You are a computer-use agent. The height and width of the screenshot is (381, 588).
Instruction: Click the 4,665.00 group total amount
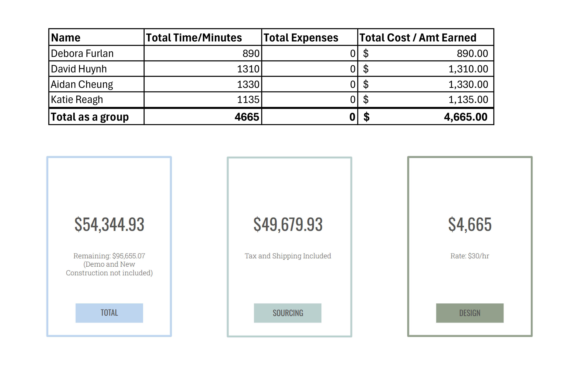tap(426, 117)
